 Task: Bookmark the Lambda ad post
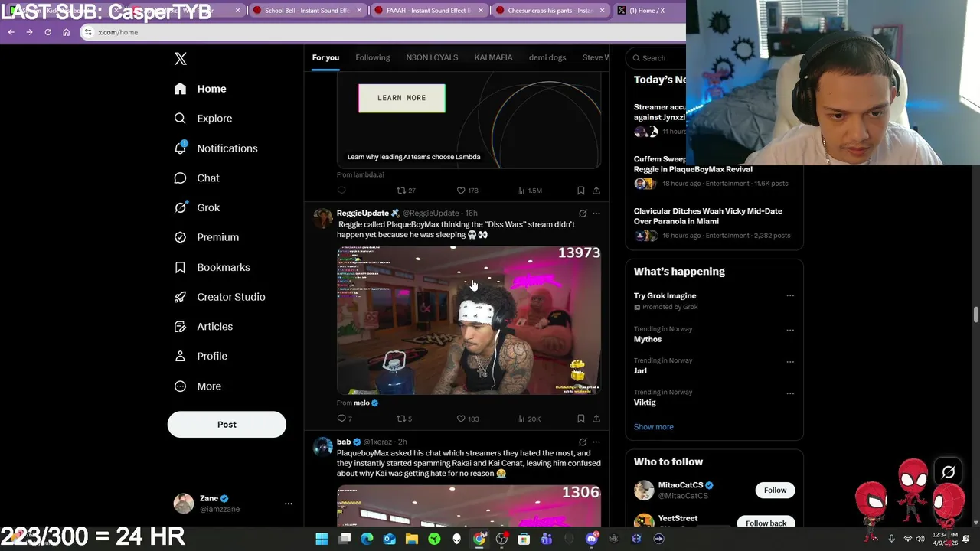tap(581, 191)
